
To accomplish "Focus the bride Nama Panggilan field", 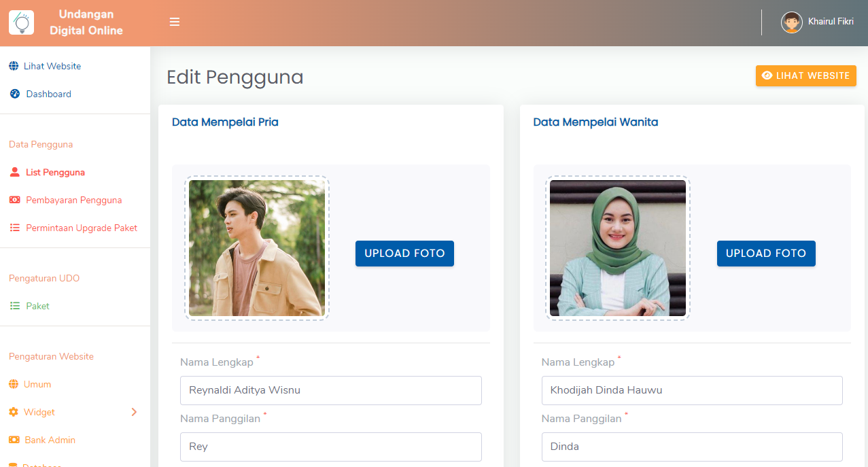I will click(692, 447).
